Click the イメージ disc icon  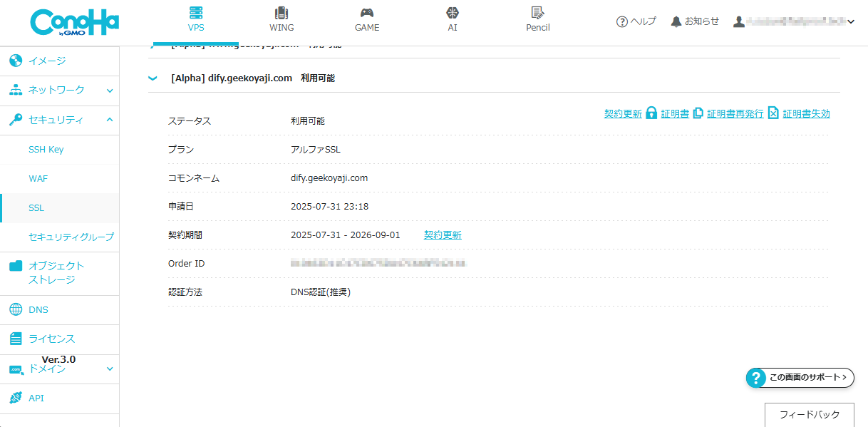[x=16, y=61]
